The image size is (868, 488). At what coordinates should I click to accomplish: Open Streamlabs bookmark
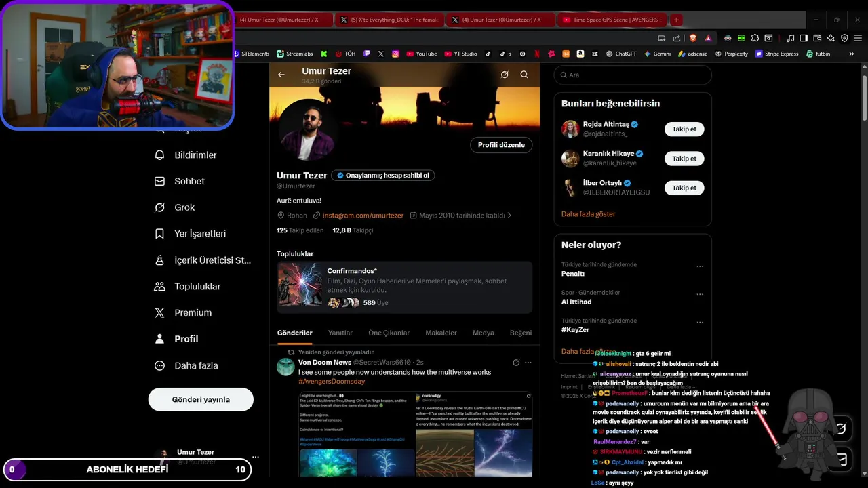point(295,54)
